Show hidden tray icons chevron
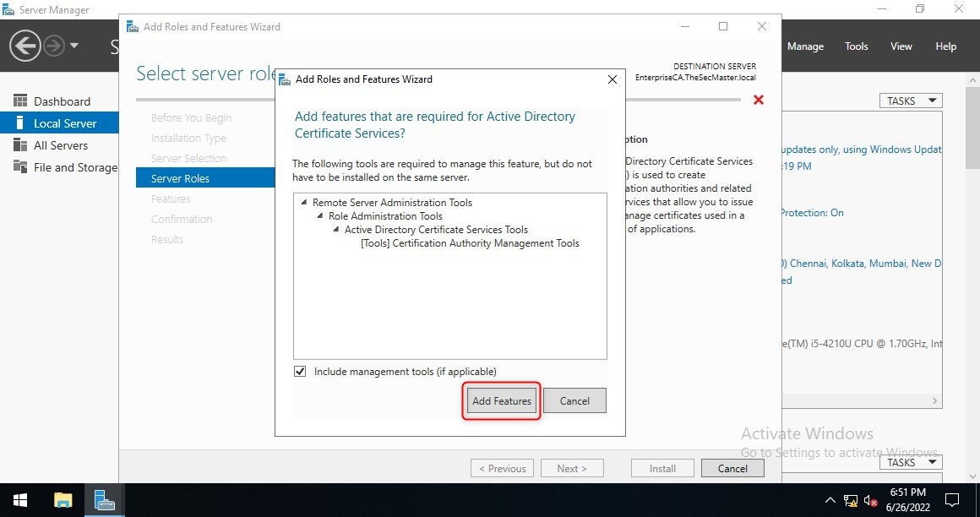This screenshot has width=980, height=517. (x=830, y=500)
